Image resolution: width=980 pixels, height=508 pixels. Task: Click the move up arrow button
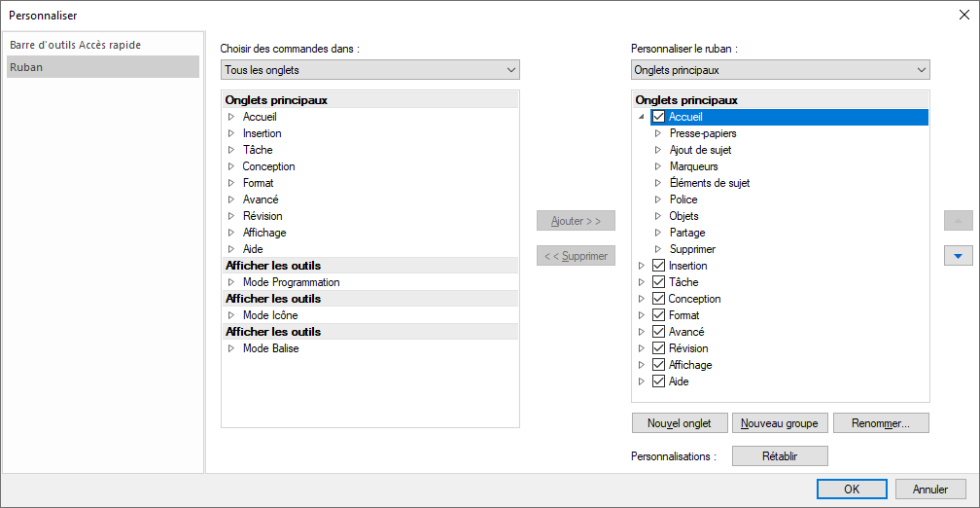coord(958,221)
